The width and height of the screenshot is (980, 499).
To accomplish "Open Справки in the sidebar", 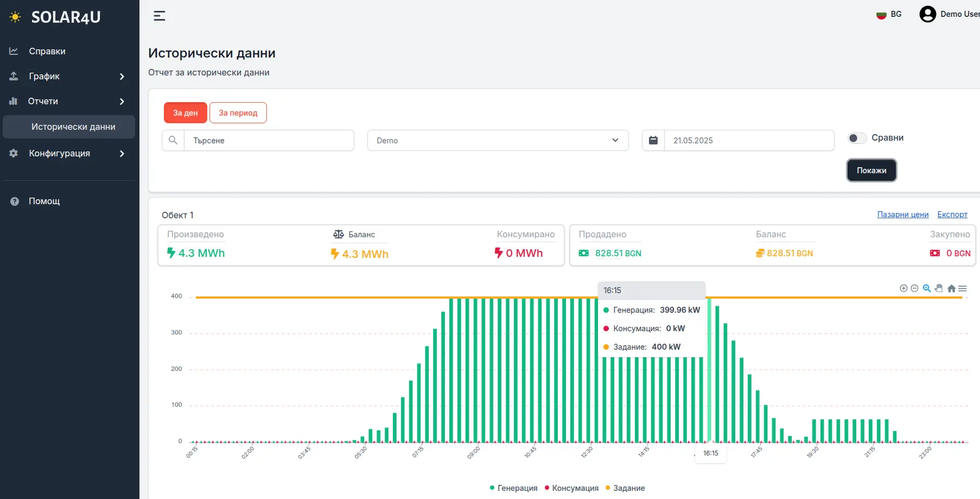I will pos(47,51).
